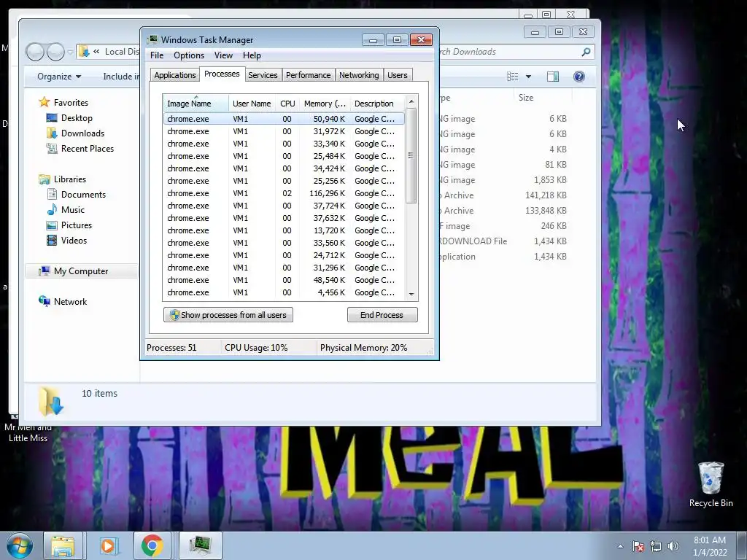Switch to the Services tab
The width and height of the screenshot is (747, 560).
click(263, 75)
